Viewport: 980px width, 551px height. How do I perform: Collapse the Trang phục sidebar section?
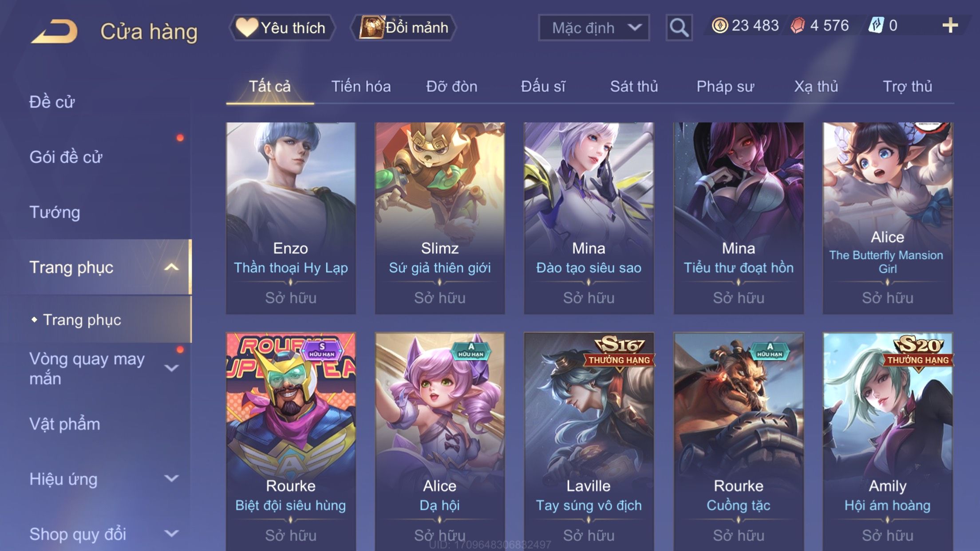(x=171, y=267)
